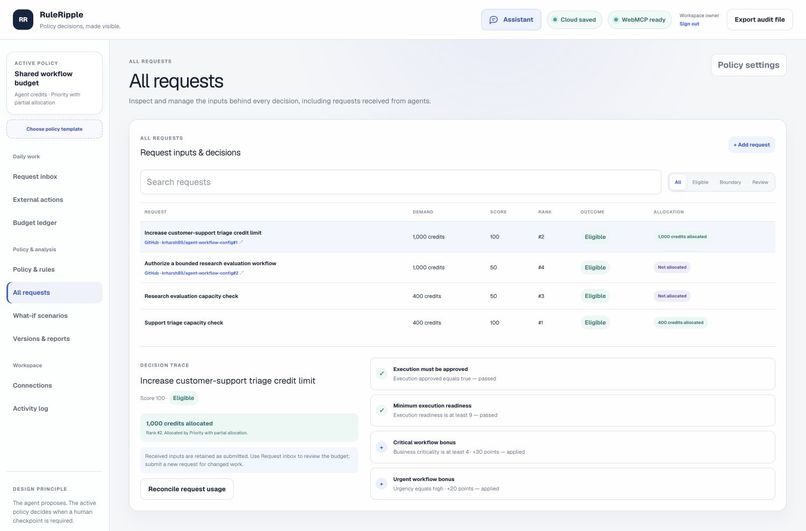The width and height of the screenshot is (806, 531).
Task: Click the WebMCP ready status indicator
Action: [x=639, y=20]
